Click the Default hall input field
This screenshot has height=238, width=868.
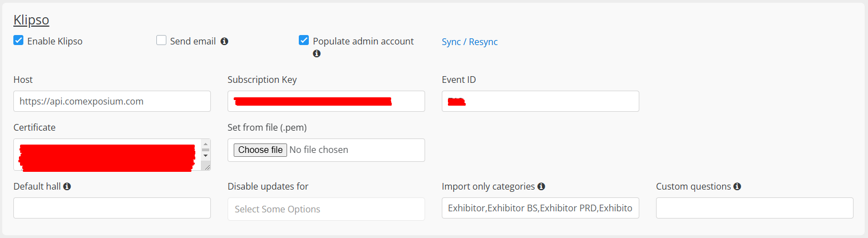click(x=112, y=208)
